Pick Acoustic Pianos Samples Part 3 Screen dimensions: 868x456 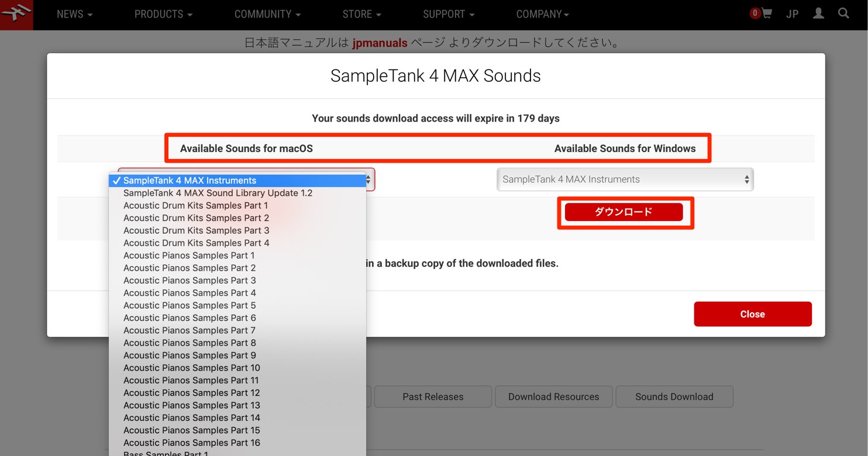[x=237, y=280]
